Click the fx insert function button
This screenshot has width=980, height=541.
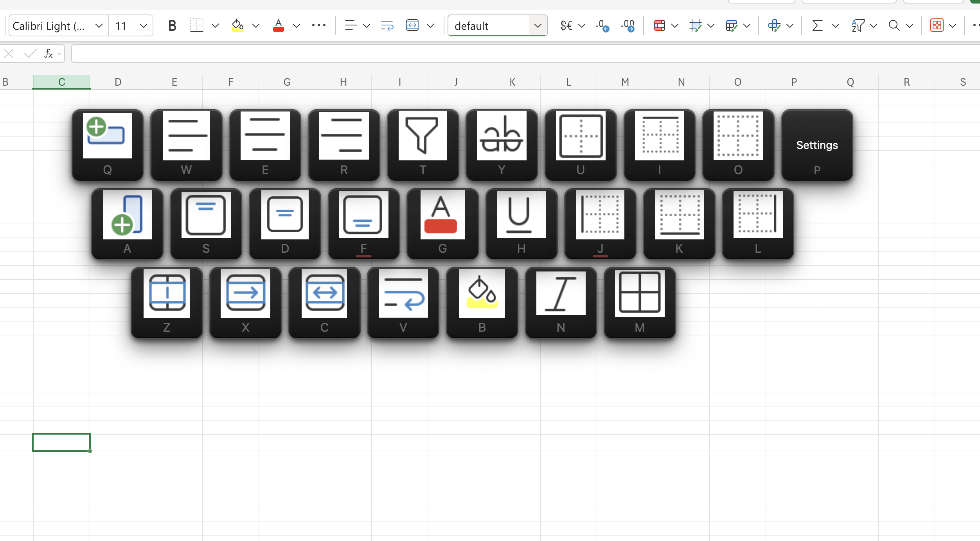[x=49, y=54]
